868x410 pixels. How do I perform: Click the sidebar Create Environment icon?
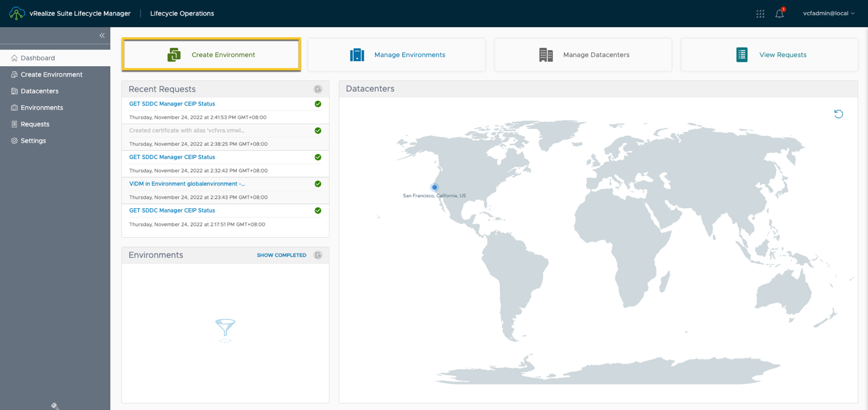tap(14, 74)
